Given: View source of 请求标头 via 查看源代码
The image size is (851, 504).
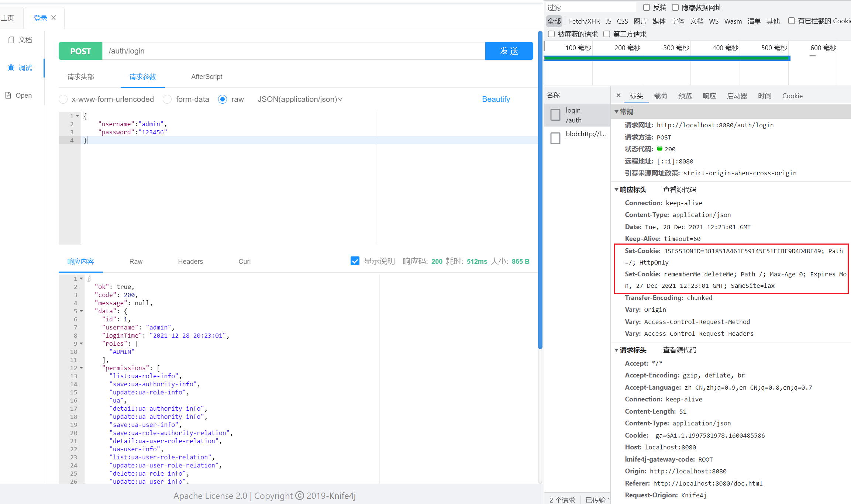Looking at the screenshot, I should click(679, 350).
